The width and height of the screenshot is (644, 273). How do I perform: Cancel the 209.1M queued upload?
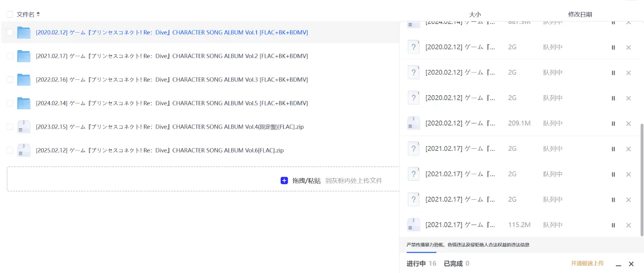click(x=629, y=123)
